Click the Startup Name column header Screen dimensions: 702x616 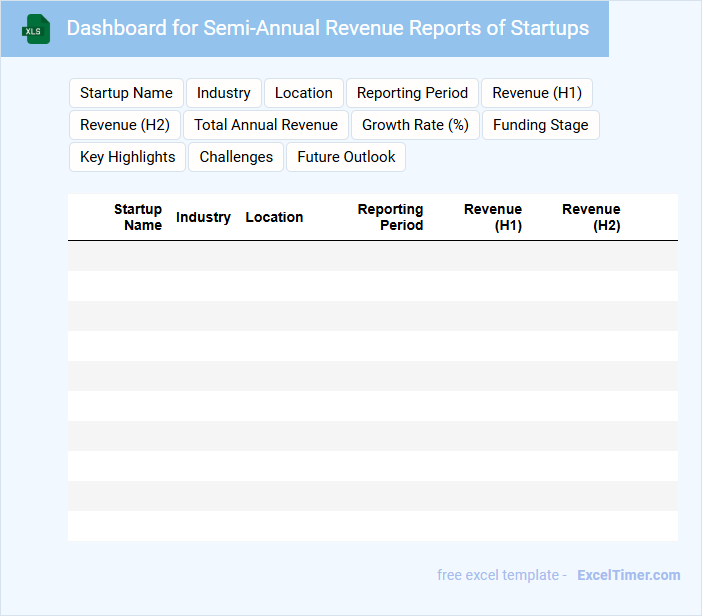pyautogui.click(x=138, y=217)
